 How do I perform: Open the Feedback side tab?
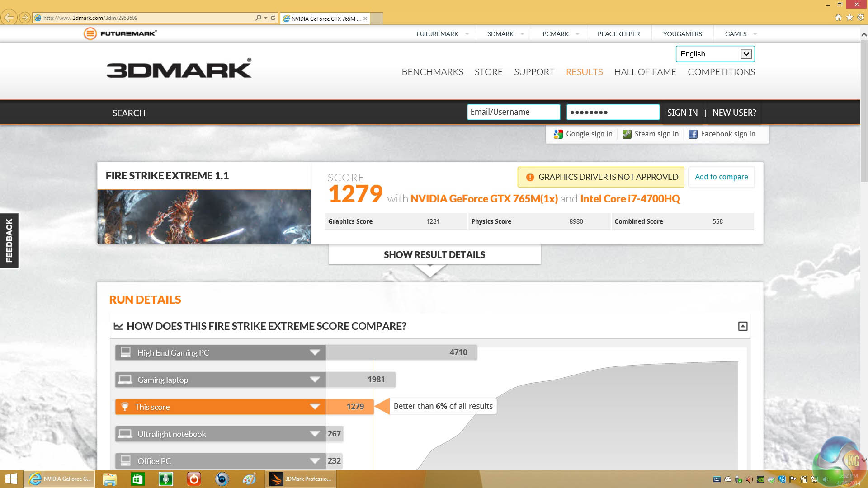pyautogui.click(x=9, y=240)
